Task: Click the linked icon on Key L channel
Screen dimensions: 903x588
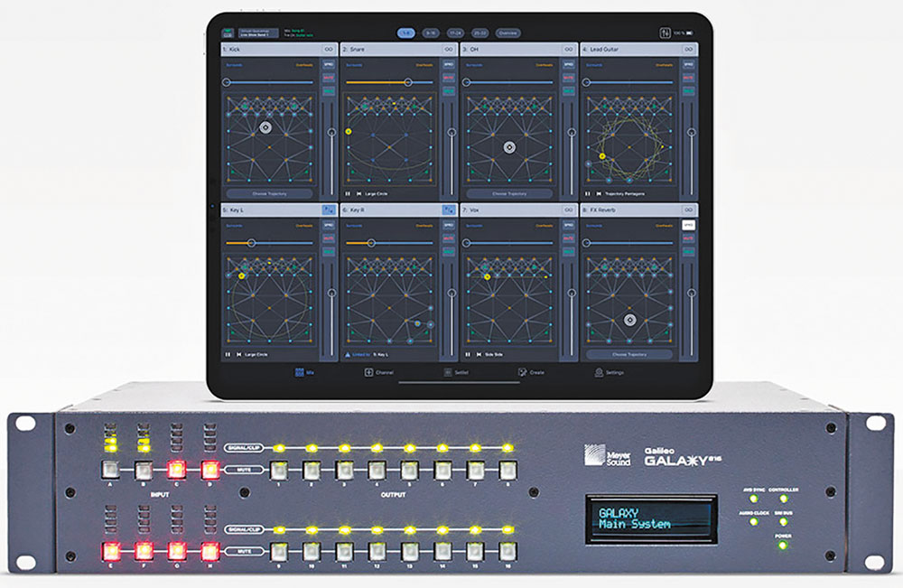Action: 329,210
